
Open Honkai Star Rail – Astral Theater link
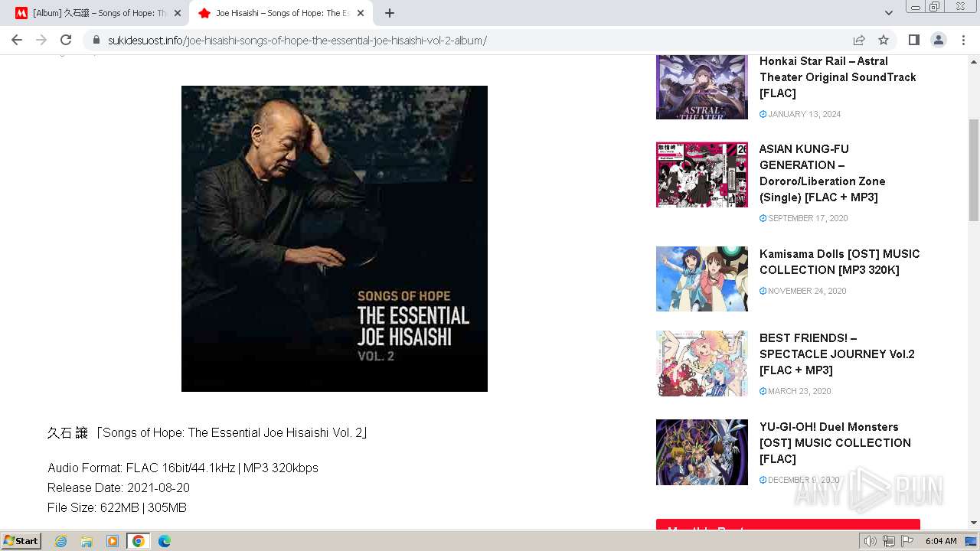click(838, 77)
